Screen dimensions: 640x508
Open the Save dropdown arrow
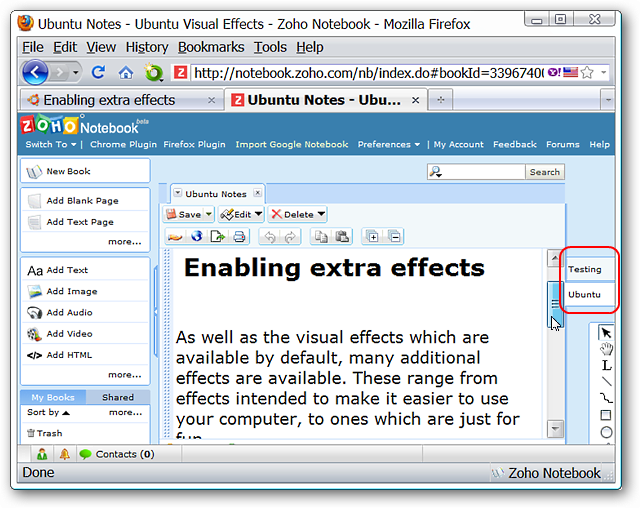[x=209, y=214]
